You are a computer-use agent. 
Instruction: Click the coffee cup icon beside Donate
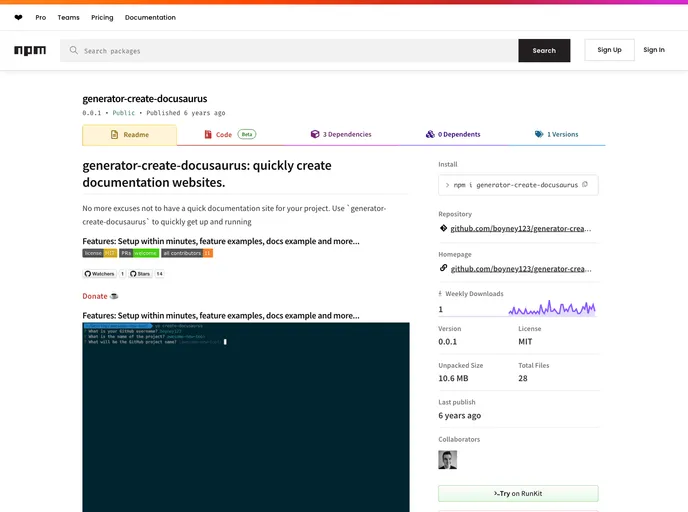click(114, 296)
